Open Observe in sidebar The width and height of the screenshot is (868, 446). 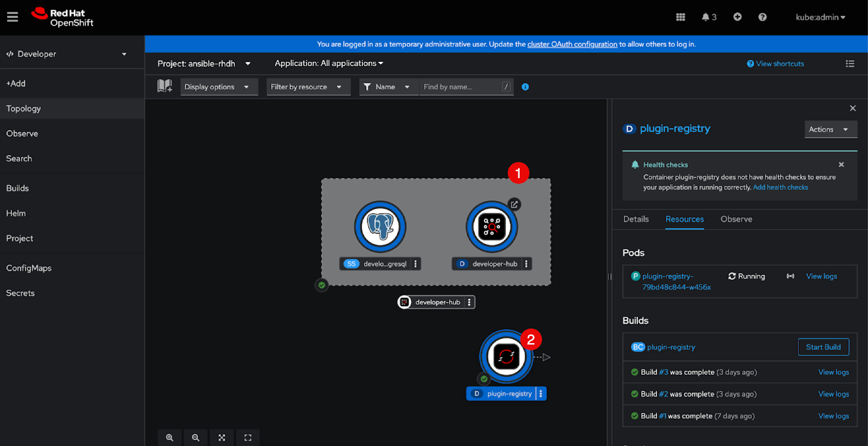point(72,133)
